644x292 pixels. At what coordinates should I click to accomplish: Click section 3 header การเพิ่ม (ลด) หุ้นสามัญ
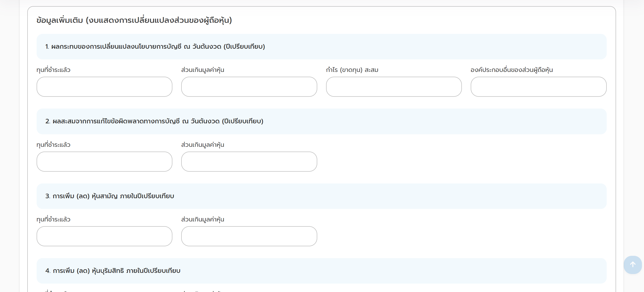coord(110,196)
